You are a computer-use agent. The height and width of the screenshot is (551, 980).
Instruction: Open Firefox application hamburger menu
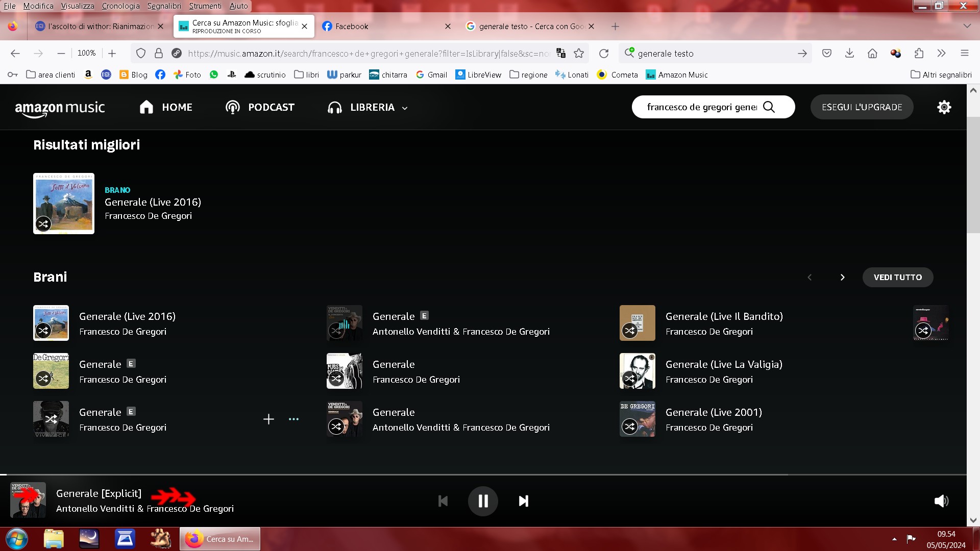pyautogui.click(x=964, y=53)
